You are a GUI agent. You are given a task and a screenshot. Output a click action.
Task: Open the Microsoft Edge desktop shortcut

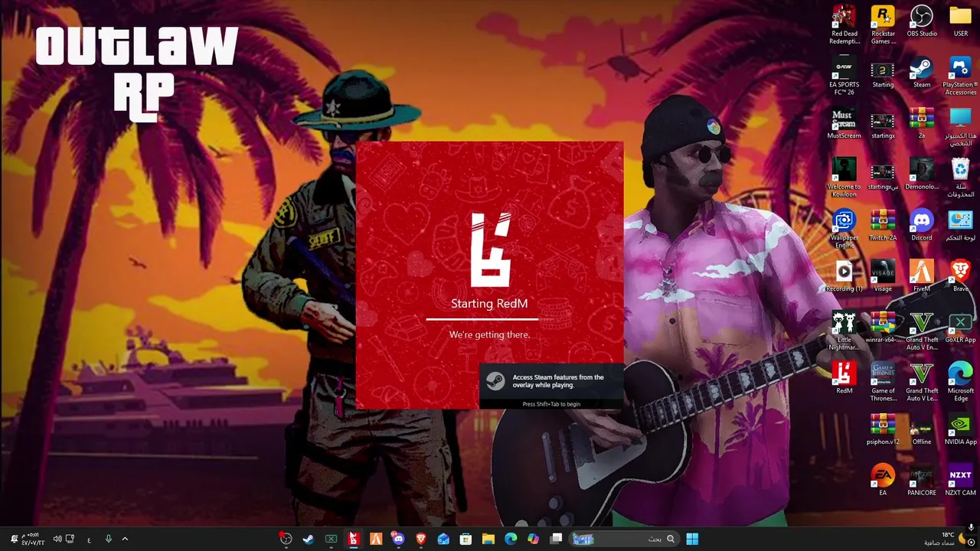click(960, 382)
